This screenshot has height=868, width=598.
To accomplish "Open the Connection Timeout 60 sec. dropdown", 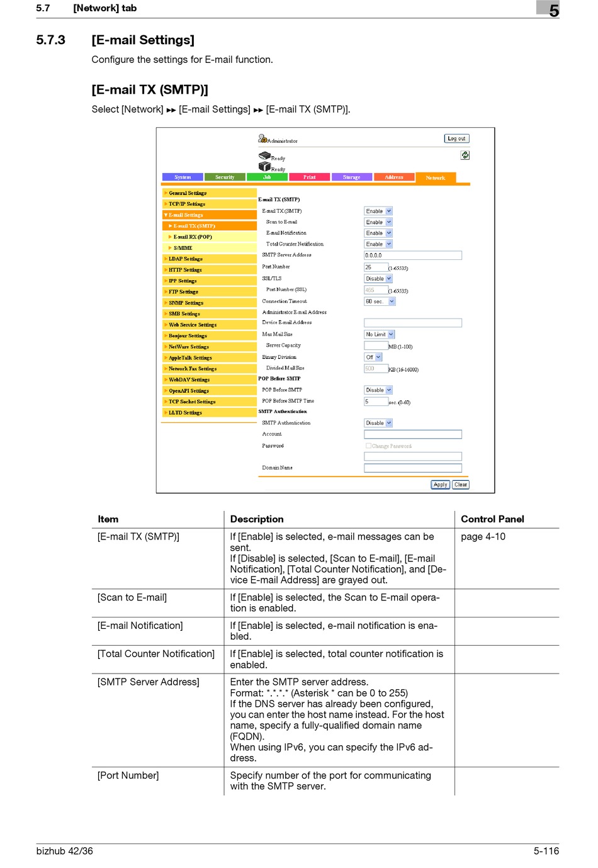I will point(380,302).
